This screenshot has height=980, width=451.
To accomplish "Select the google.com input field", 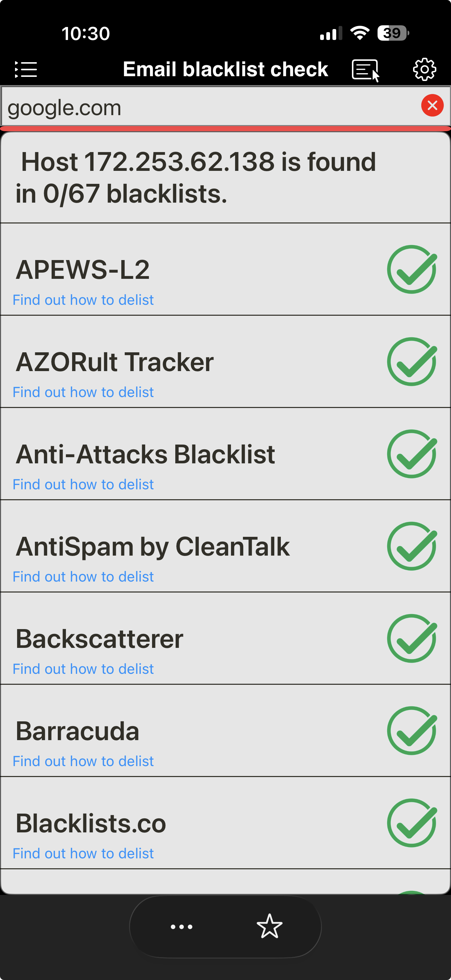I will click(x=152, y=107).
